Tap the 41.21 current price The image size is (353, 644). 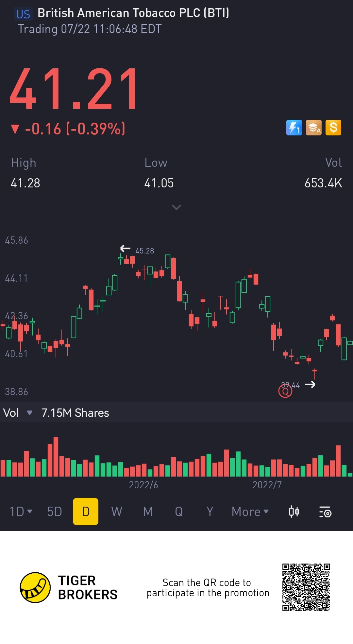[x=74, y=89]
